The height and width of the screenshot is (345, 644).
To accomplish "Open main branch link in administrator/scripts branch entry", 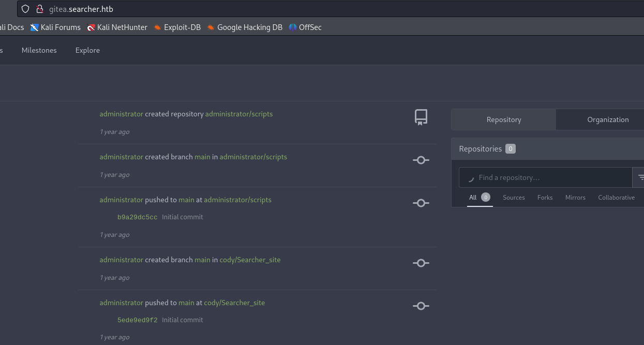I will (x=202, y=157).
